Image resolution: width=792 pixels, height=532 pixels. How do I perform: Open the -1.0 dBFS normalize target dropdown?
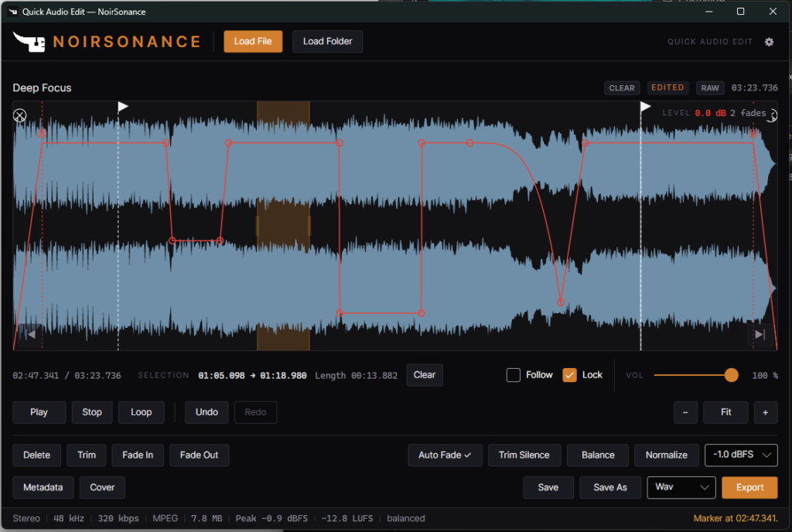coord(740,455)
